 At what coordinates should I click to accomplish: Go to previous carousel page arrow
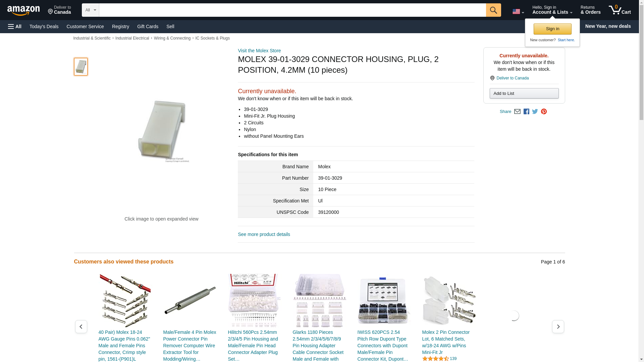click(x=81, y=326)
